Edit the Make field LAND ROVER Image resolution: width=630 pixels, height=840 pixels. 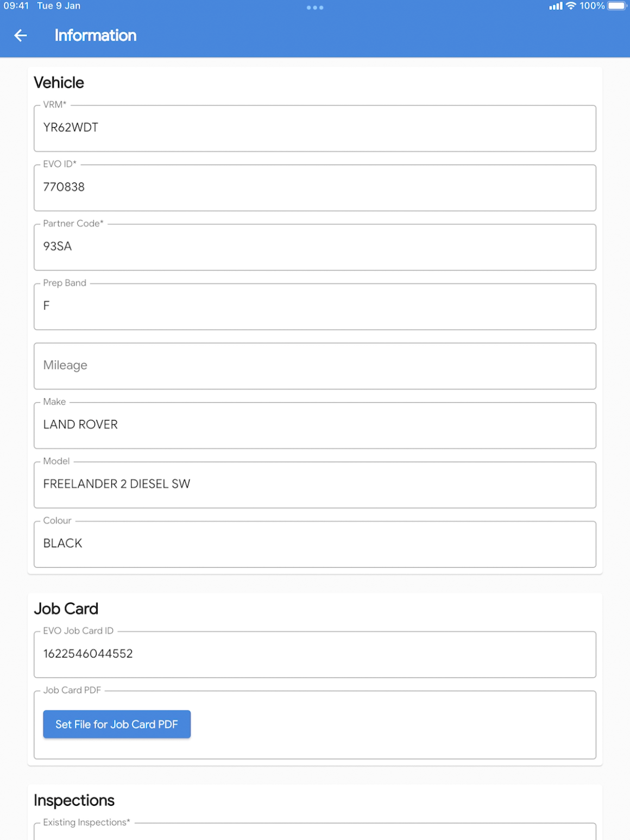click(315, 425)
